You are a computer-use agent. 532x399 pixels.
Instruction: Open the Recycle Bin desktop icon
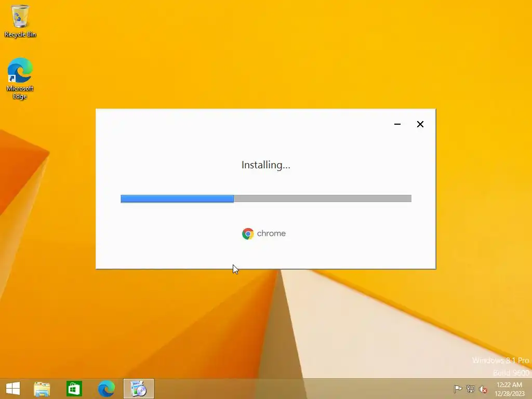(x=20, y=20)
